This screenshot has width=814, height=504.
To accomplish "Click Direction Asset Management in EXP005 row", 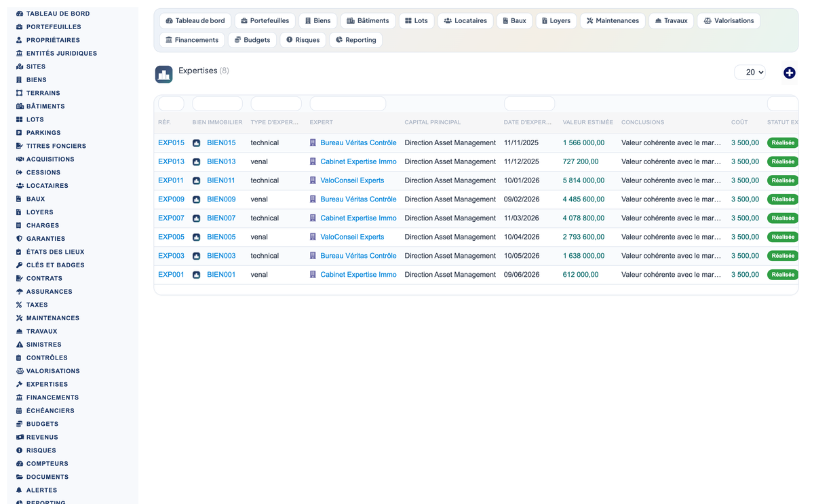I will click(x=450, y=237).
